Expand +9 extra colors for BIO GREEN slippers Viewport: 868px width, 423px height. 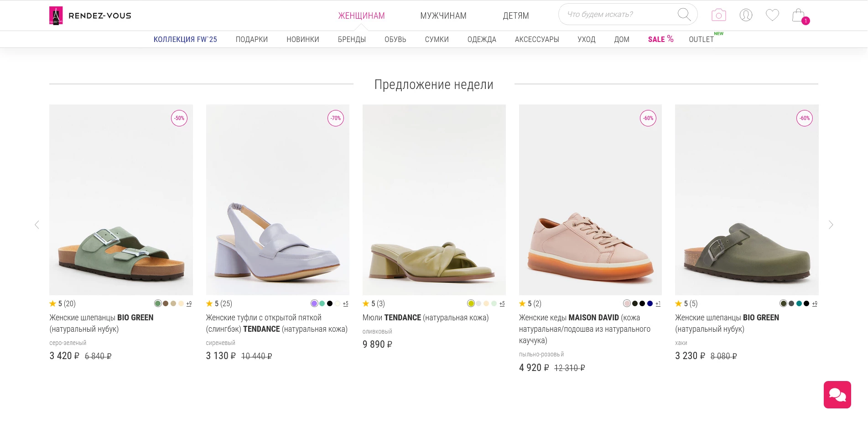tap(188, 303)
